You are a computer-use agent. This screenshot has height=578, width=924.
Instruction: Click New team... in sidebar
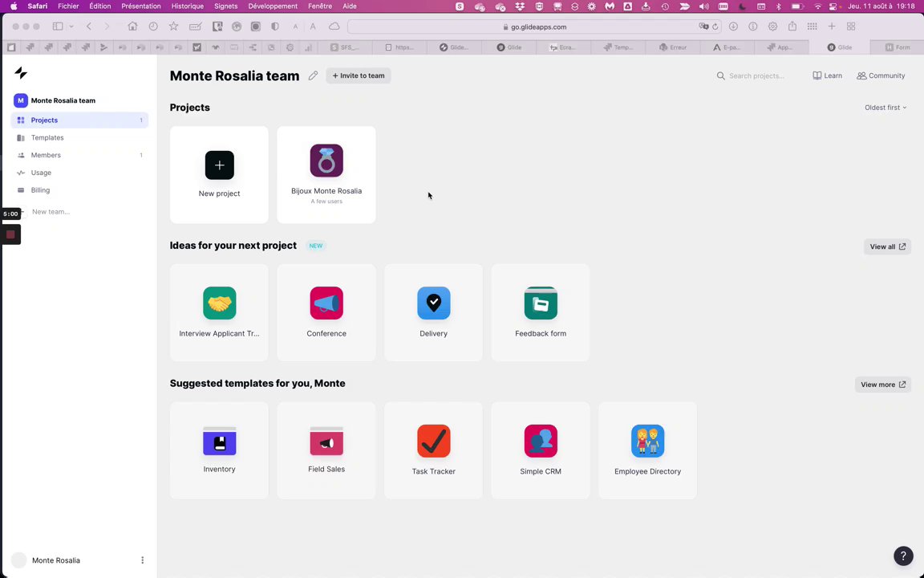point(51,212)
